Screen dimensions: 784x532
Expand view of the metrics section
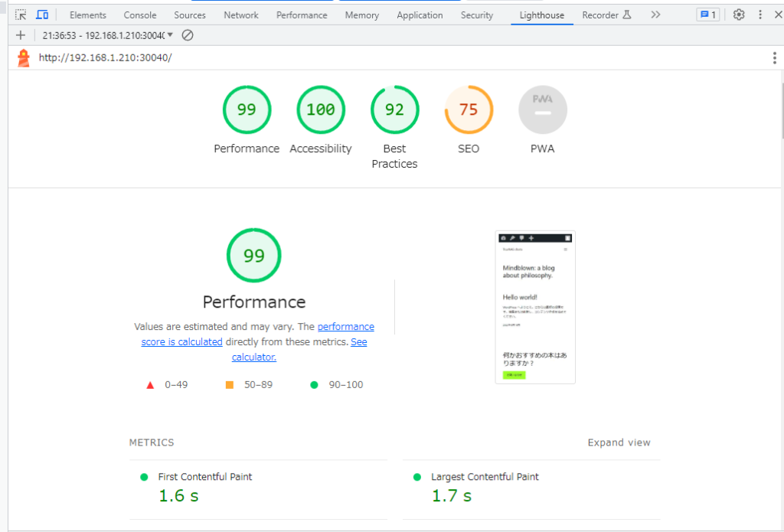(619, 442)
